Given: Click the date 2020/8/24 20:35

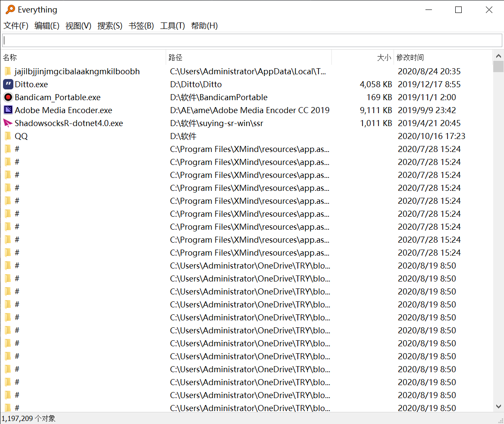Looking at the screenshot, I should point(429,71).
